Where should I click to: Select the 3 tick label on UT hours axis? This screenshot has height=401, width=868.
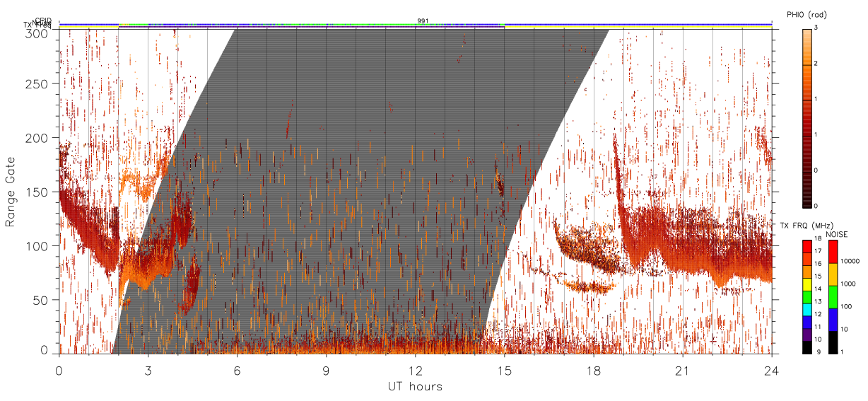click(x=148, y=371)
